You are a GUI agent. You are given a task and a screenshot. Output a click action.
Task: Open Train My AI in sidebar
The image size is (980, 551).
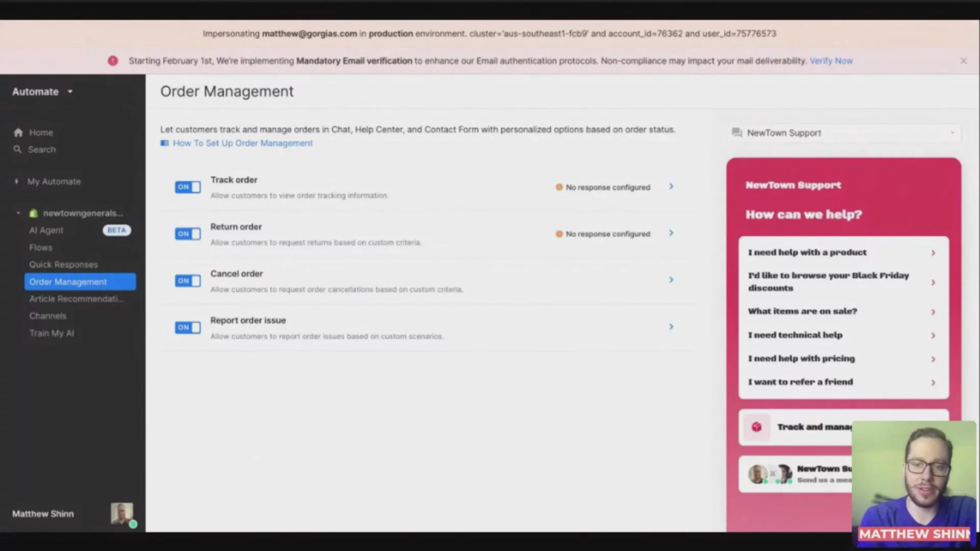click(52, 334)
